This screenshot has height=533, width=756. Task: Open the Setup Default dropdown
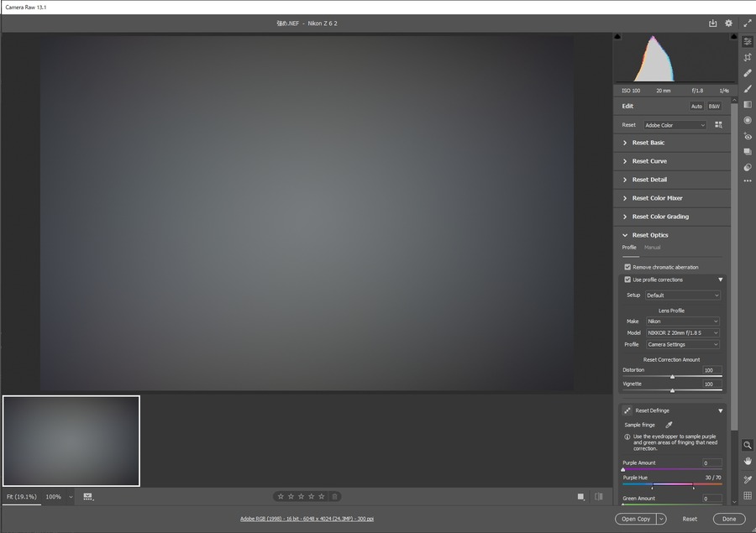[683, 295]
